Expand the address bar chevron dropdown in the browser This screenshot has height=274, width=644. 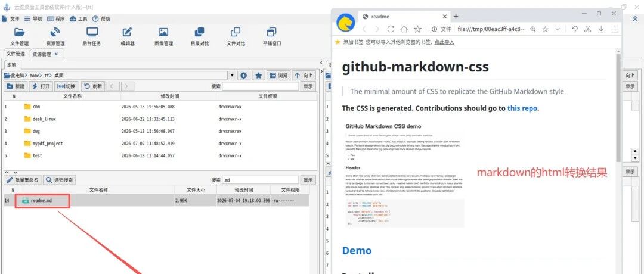tap(558, 29)
